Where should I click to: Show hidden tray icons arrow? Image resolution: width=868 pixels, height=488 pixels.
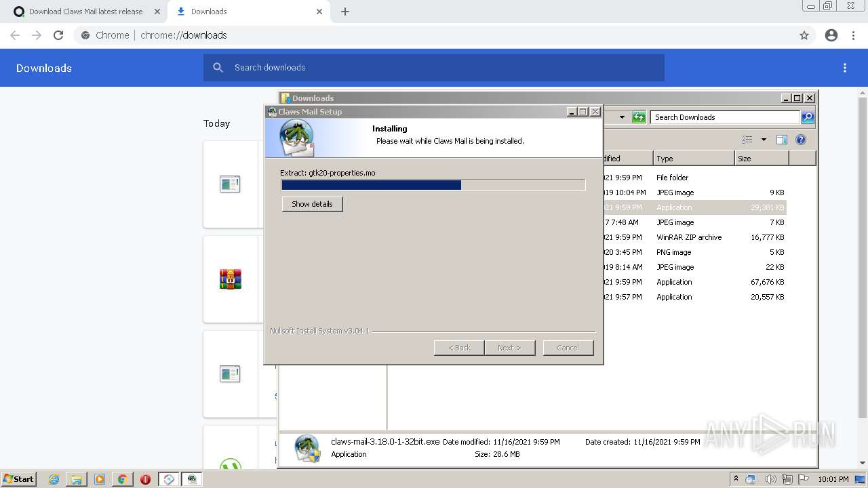click(x=736, y=479)
